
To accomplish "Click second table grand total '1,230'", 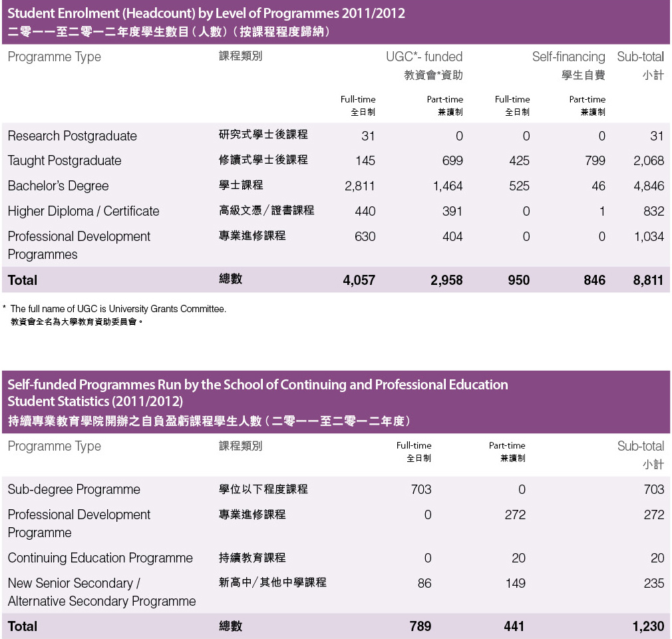I will pyautogui.click(x=649, y=626).
